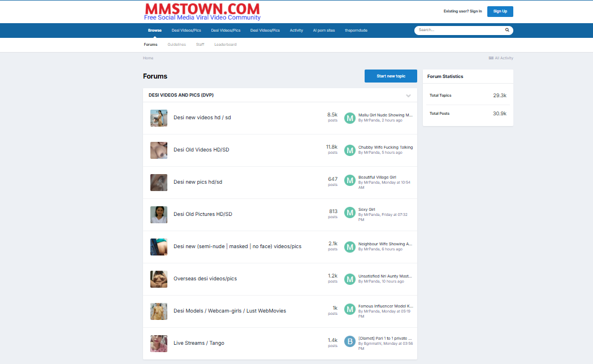The height and width of the screenshot is (364, 593).
Task: Open the Guidelines page
Action: coord(176,44)
